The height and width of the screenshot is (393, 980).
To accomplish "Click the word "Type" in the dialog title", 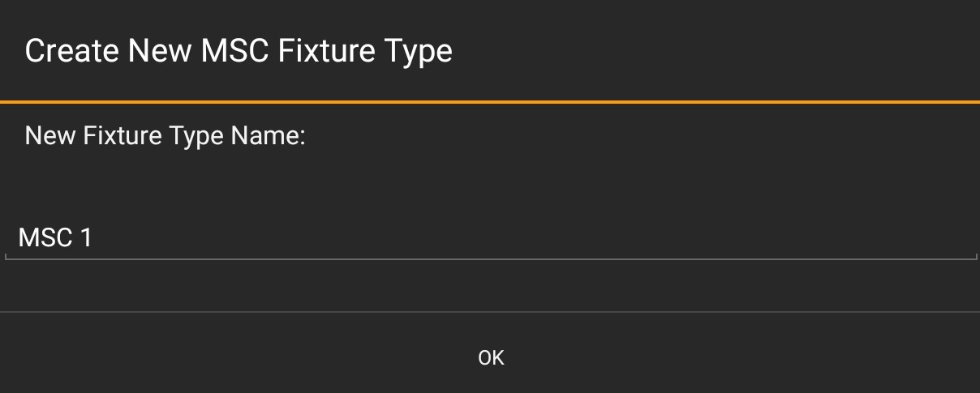I will click(x=419, y=52).
